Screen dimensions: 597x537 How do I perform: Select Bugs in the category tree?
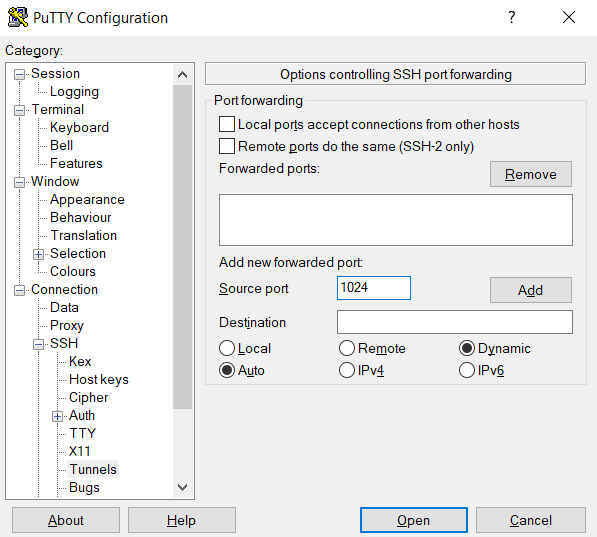(84, 487)
